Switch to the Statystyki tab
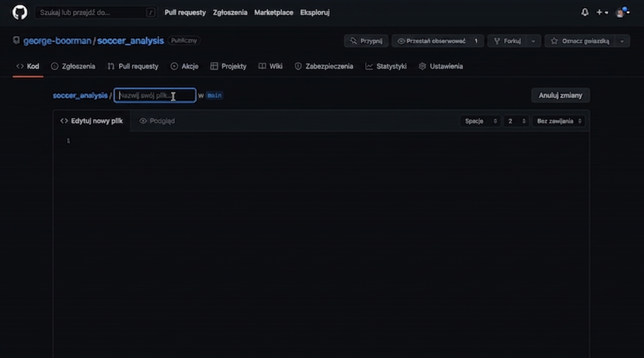The height and width of the screenshot is (358, 644). 386,66
